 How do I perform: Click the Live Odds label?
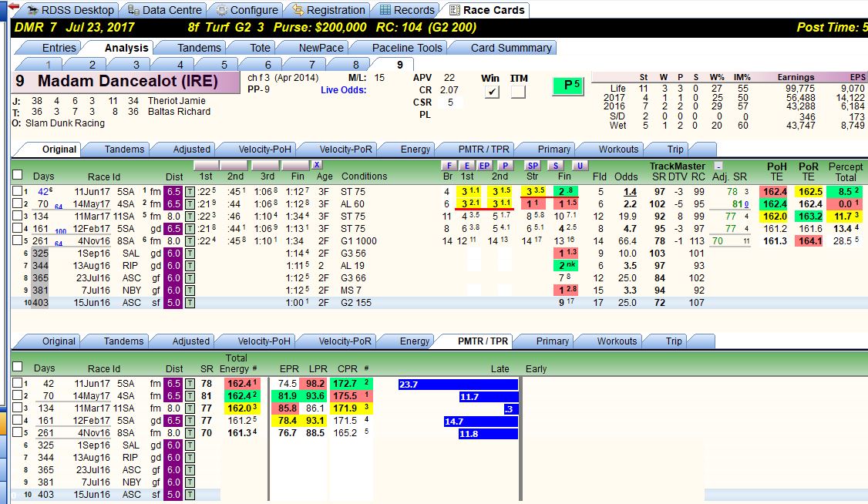[x=343, y=89]
